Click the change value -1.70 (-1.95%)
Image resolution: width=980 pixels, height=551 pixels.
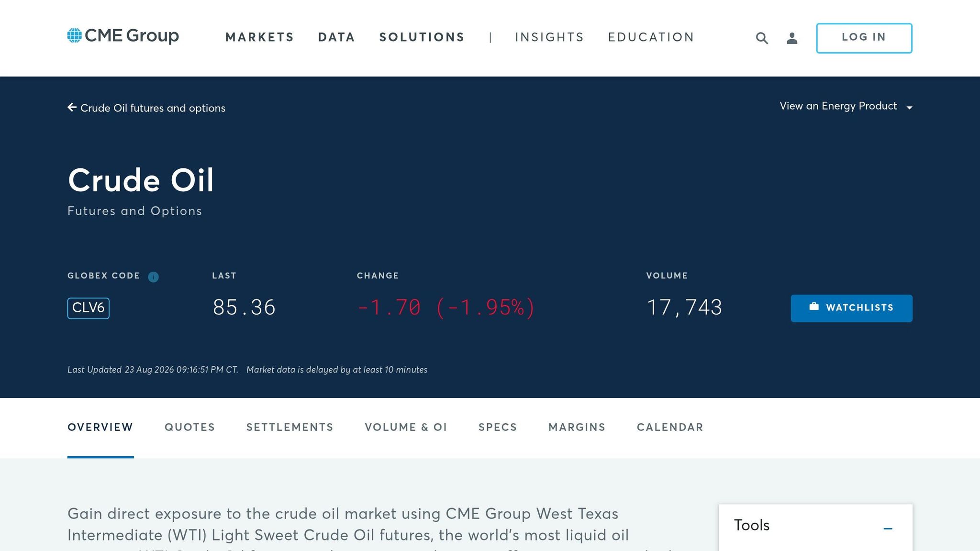[446, 308]
